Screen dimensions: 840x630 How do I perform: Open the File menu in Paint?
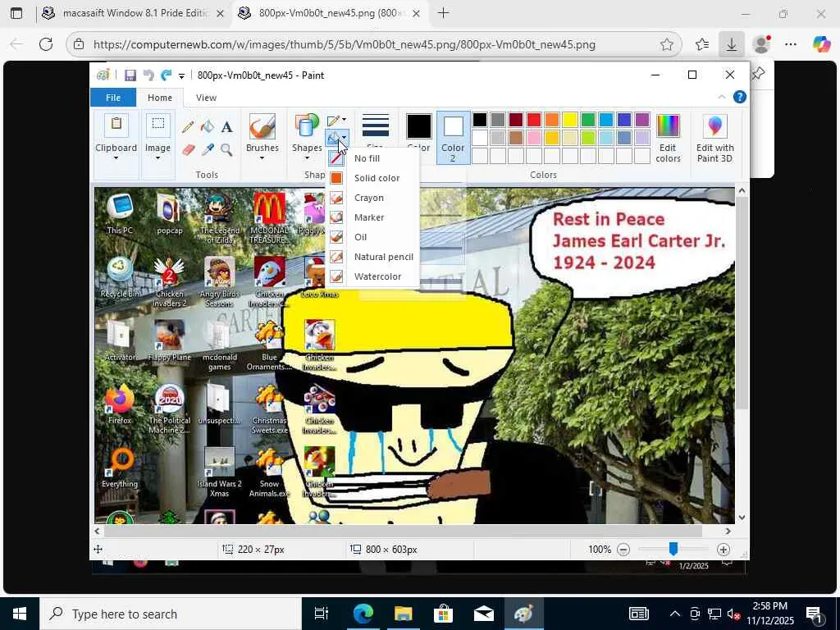point(113,98)
